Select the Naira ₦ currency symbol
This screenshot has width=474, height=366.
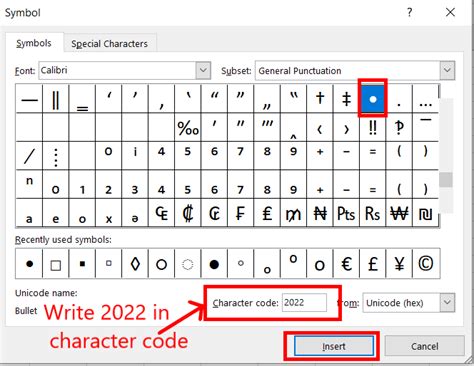pyautogui.click(x=320, y=213)
